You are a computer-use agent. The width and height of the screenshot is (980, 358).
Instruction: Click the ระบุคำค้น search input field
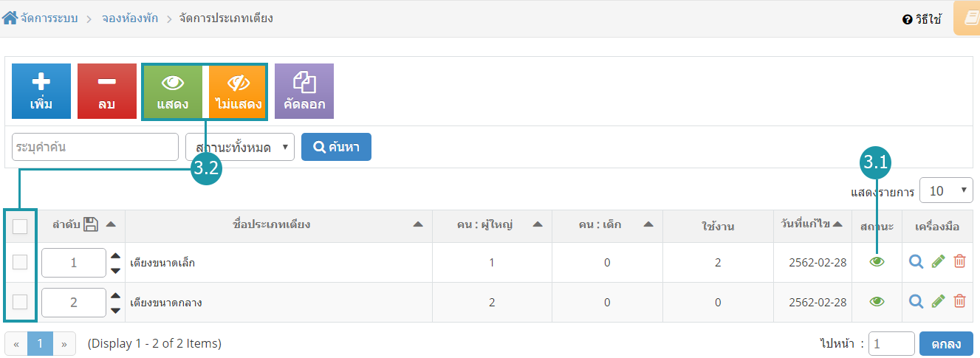[x=95, y=147]
